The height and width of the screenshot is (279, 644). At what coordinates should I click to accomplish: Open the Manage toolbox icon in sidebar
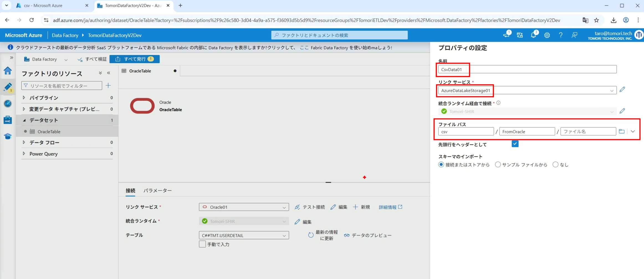tap(8, 120)
